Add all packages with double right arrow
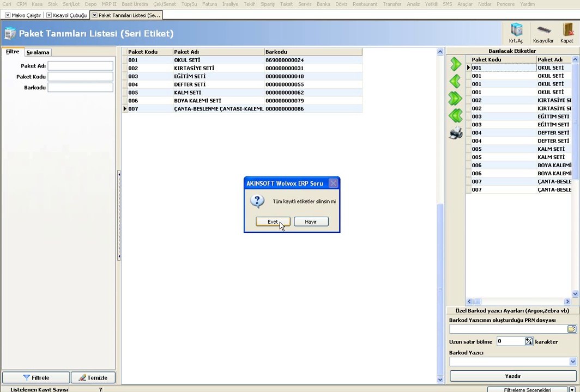 pos(456,99)
